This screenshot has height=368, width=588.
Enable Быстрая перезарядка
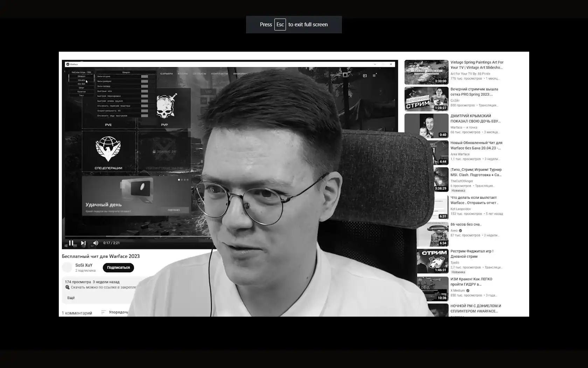(145, 96)
